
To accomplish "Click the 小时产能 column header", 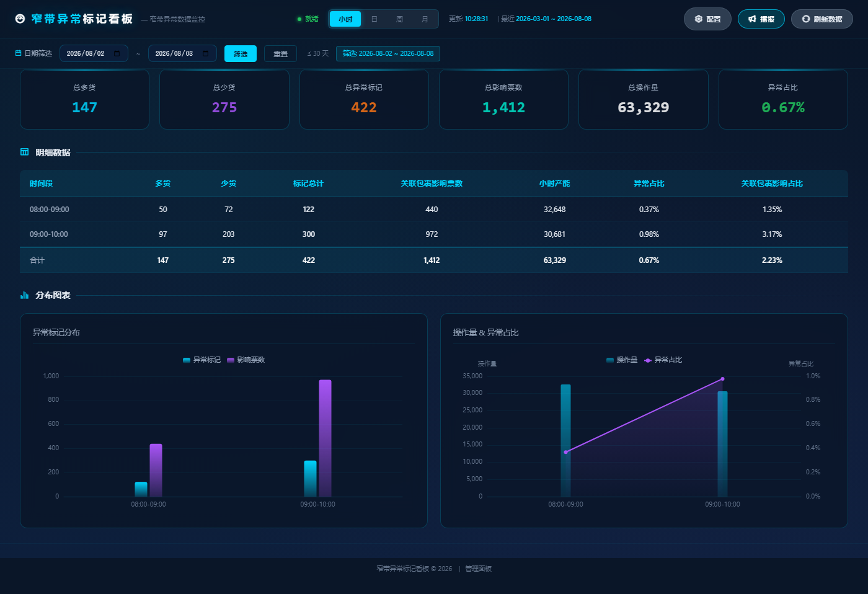I will coord(555,184).
